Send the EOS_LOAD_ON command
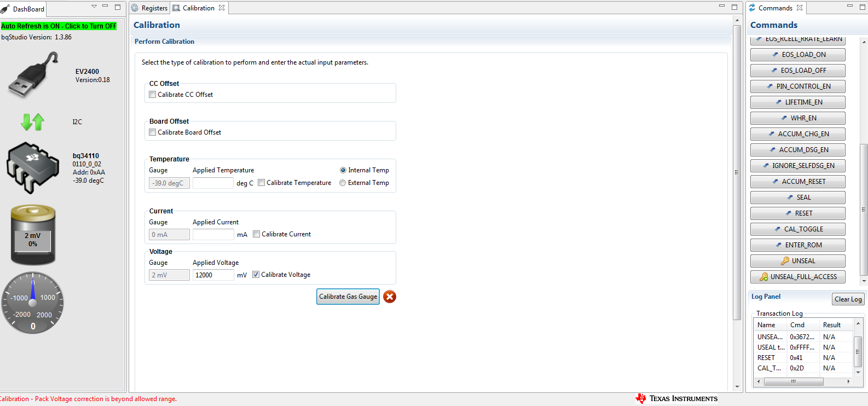Image resolution: width=868 pixels, height=406 pixels. [x=797, y=55]
